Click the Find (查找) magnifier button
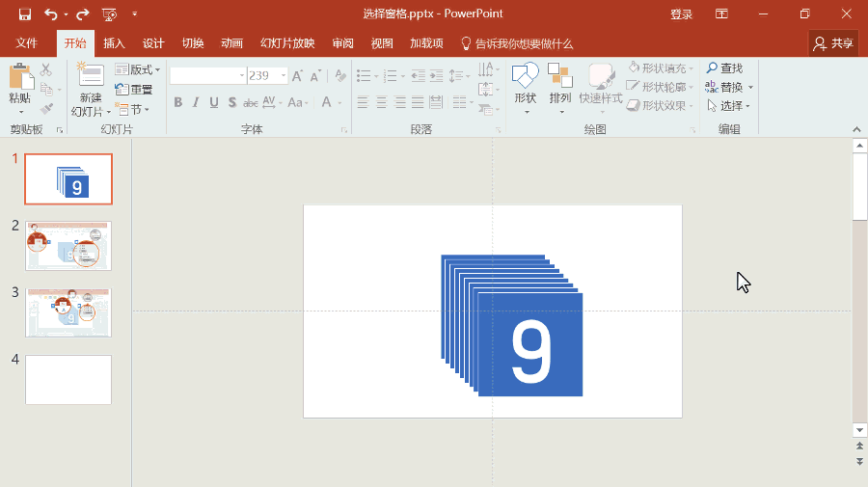Image resolution: width=868 pixels, height=487 pixels. [x=725, y=68]
